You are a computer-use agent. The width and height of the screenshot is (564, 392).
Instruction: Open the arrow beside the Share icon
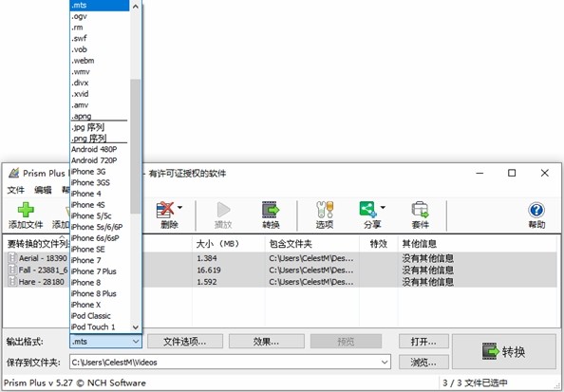(383, 208)
